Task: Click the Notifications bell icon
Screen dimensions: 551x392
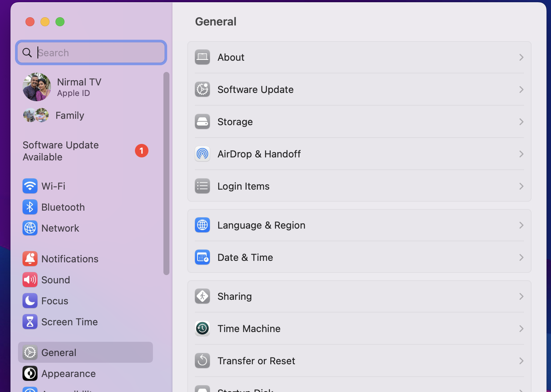Action: 30,259
